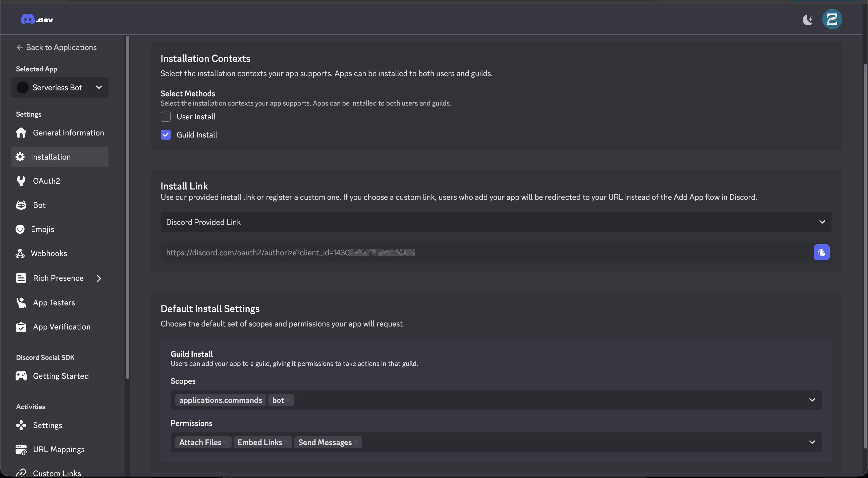Remove the bot scope tag
The image size is (868, 478).
tap(288, 400)
